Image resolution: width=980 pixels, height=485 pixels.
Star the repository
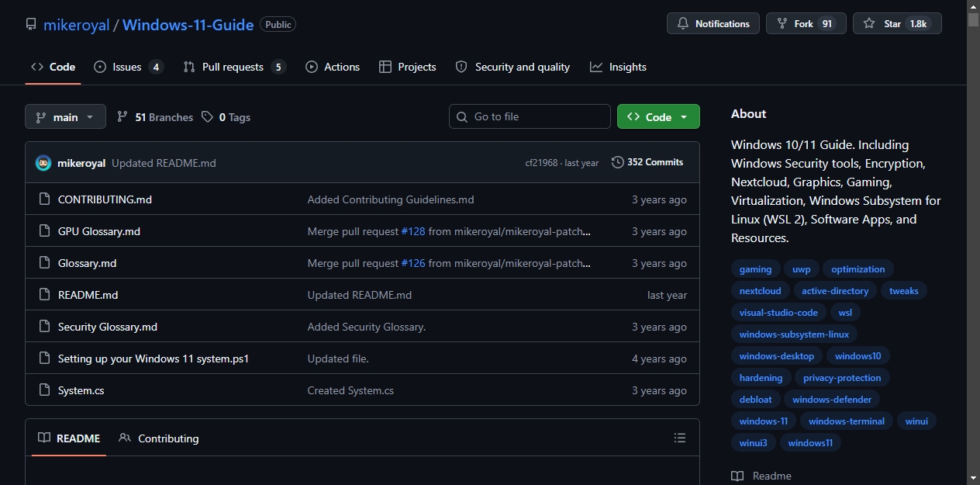pyautogui.click(x=897, y=24)
